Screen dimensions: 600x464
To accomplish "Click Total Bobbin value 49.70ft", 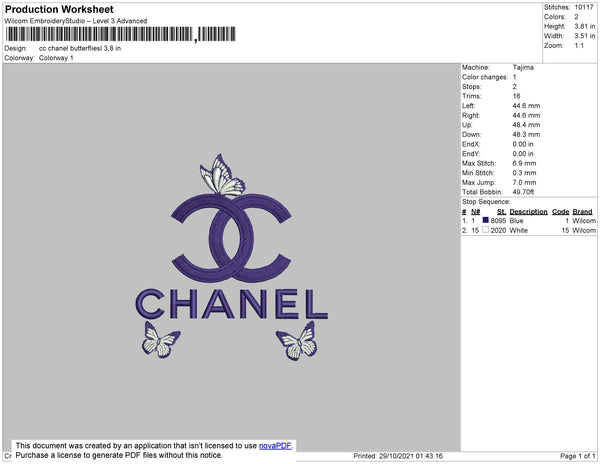I will (523, 192).
